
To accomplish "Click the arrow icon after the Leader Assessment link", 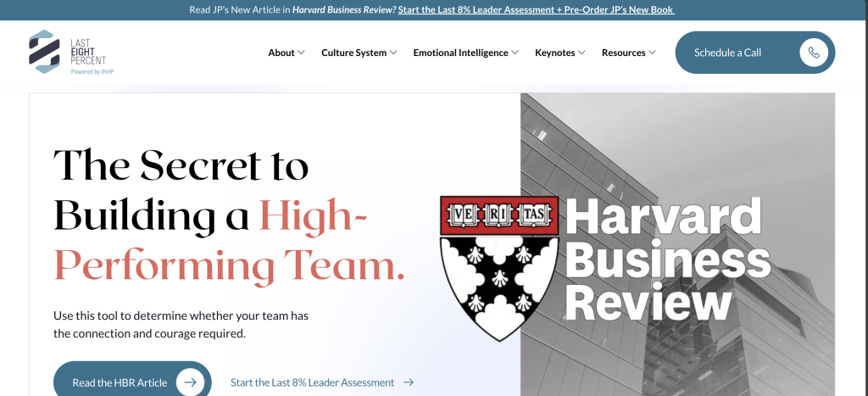I will coord(409,382).
